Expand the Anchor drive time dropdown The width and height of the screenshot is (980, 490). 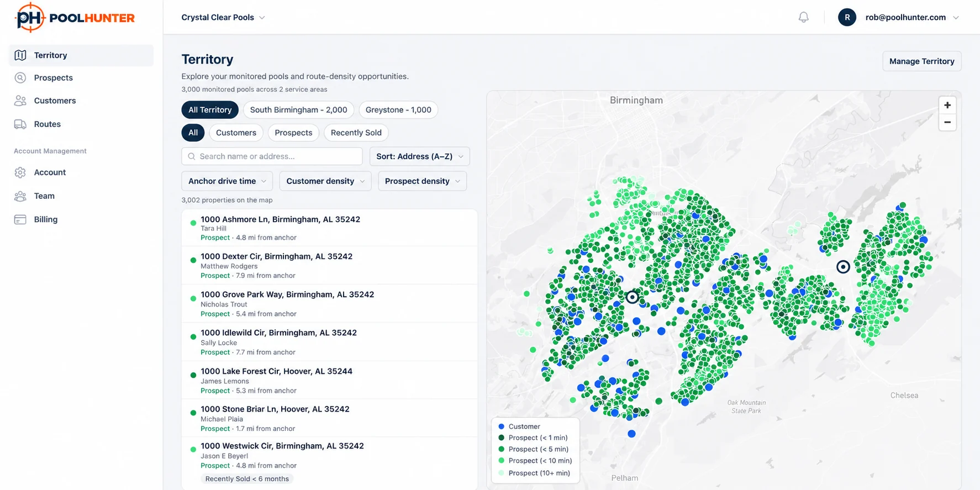coord(227,181)
